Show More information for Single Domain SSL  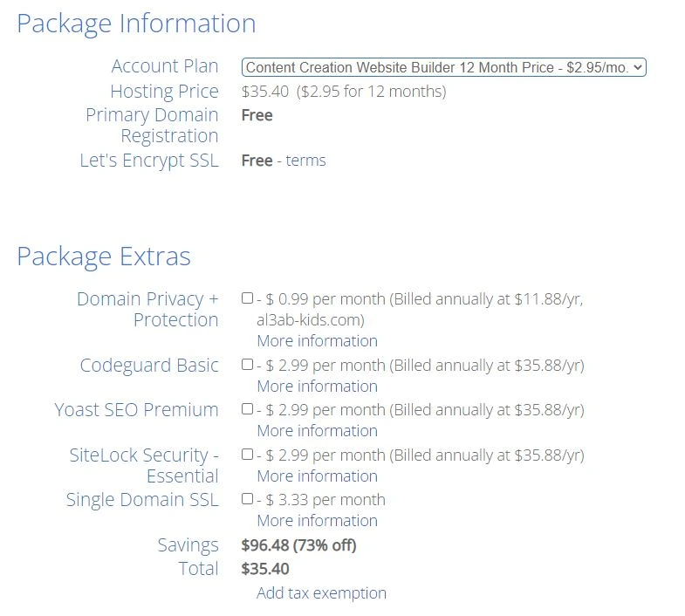pos(317,520)
